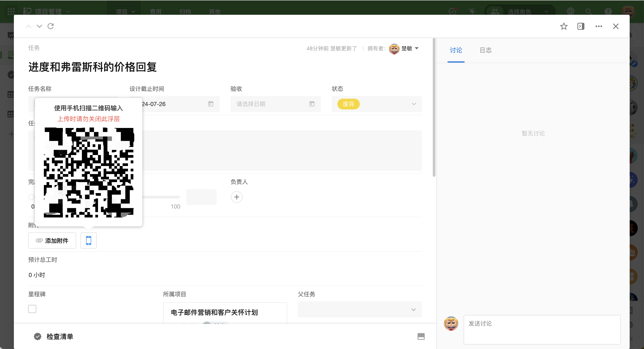
Task: Click 100 end of progress slider
Action: tap(175, 206)
